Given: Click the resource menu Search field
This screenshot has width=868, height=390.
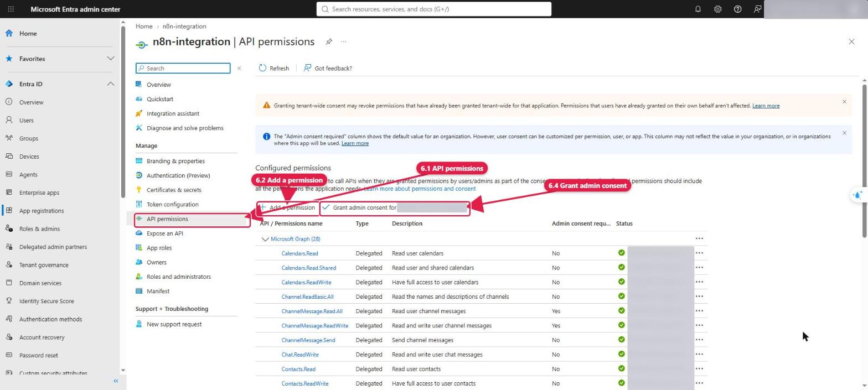Looking at the screenshot, I should [x=183, y=68].
